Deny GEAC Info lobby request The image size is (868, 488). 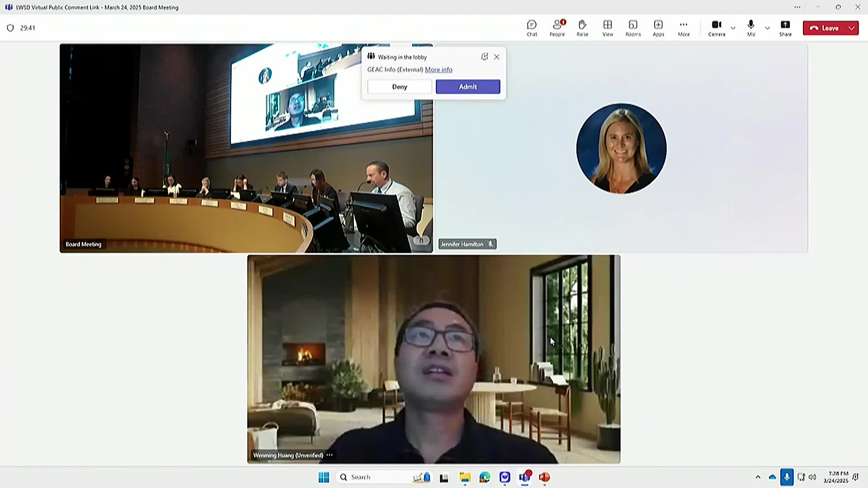click(400, 87)
